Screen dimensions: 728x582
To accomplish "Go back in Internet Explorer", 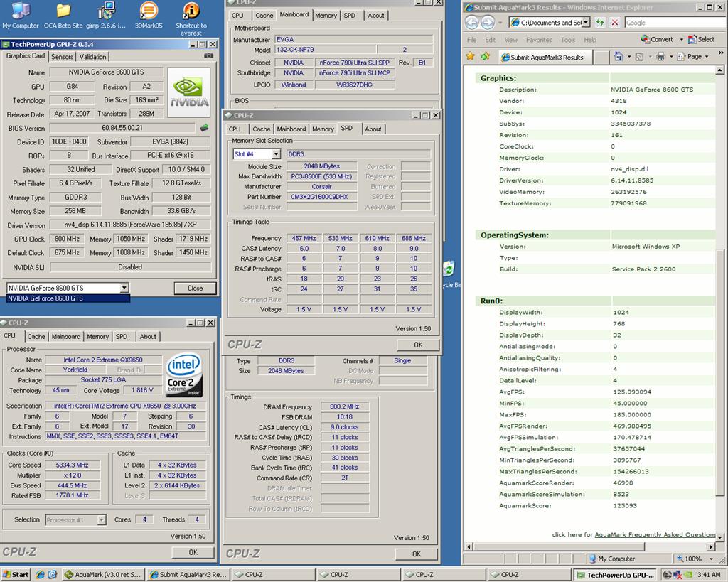I will click(x=472, y=22).
